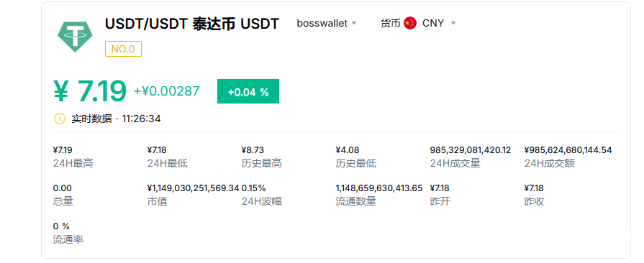Click the 24H最高 value ¥7.19

point(63,150)
